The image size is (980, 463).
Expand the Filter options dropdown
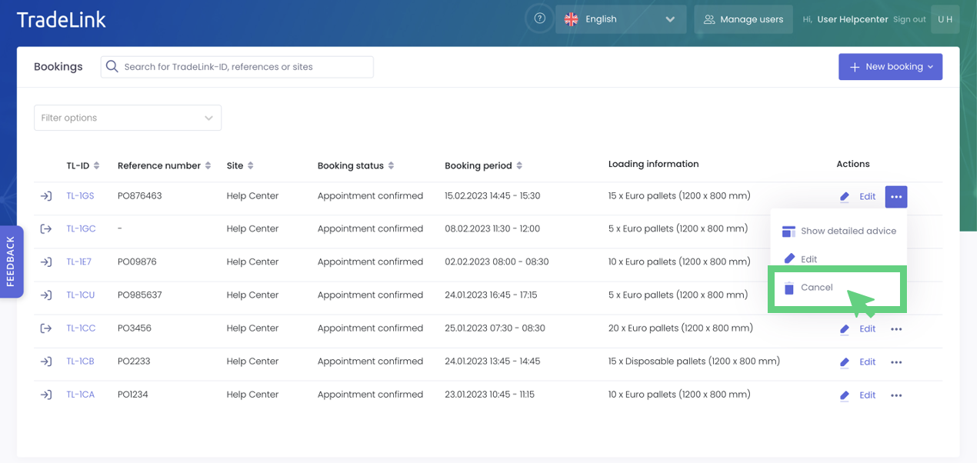tap(128, 118)
